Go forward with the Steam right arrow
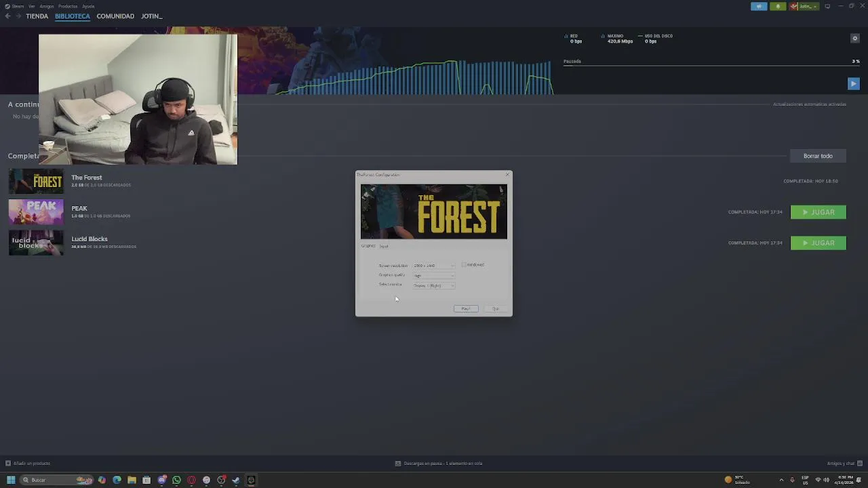The width and height of the screenshot is (868, 488). click(18, 16)
